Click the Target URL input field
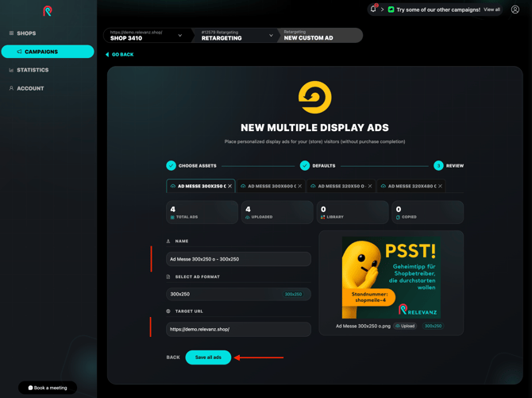 [238, 330]
